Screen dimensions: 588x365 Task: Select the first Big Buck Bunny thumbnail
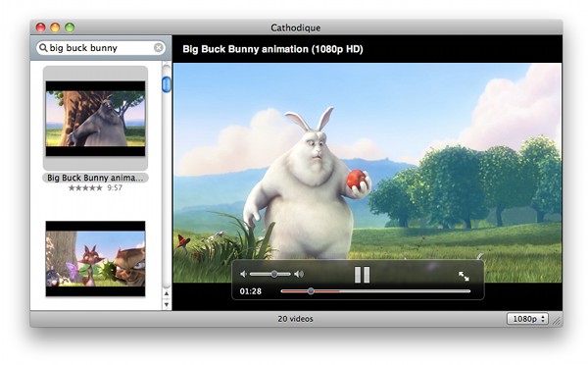point(95,119)
